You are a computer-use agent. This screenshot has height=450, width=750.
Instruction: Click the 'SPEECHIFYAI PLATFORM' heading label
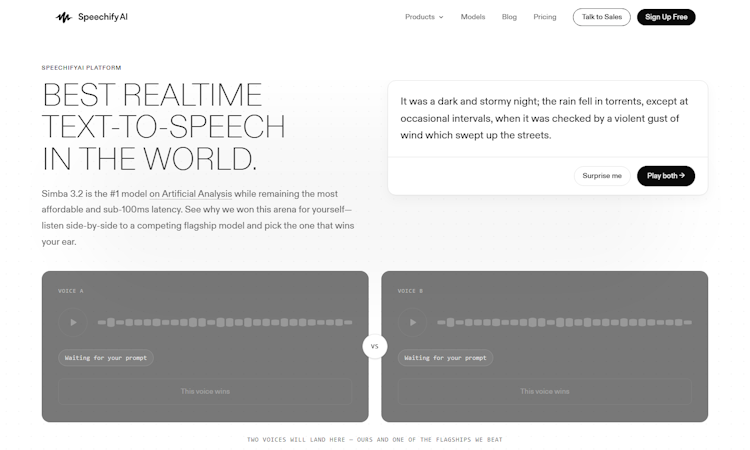[x=81, y=68]
